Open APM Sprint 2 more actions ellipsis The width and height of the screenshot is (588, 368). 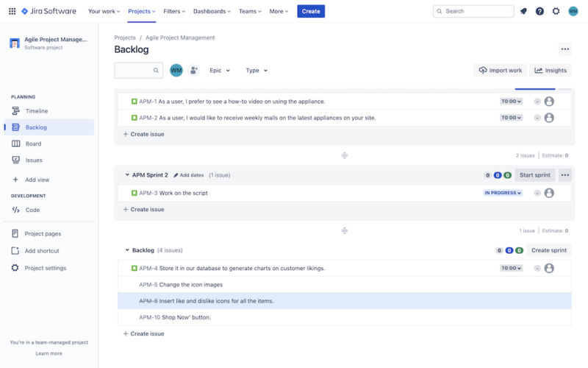(564, 175)
